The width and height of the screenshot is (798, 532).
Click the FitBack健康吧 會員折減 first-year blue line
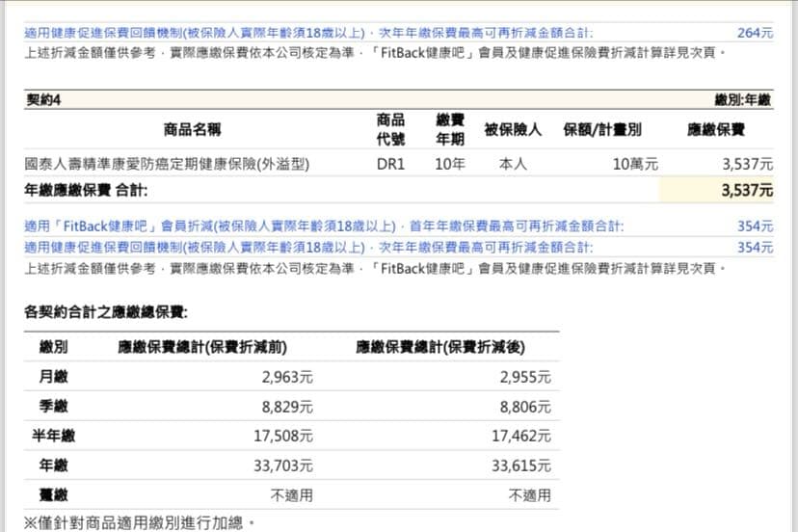(x=324, y=226)
